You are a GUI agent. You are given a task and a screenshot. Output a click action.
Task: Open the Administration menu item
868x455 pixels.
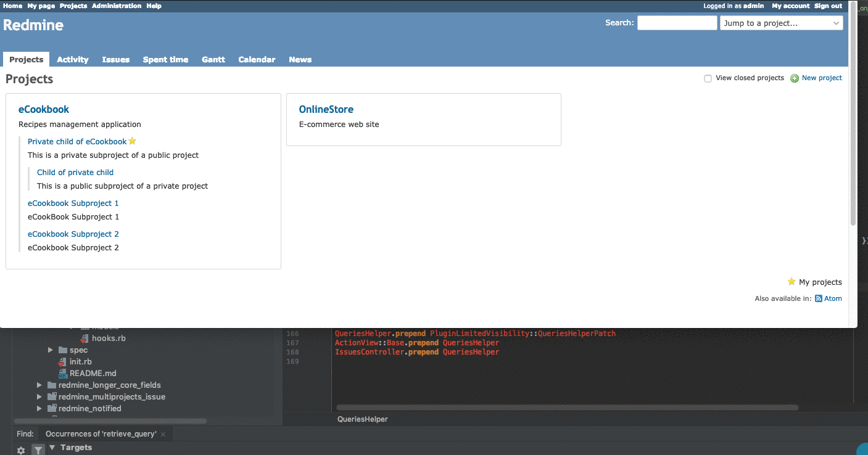117,6
